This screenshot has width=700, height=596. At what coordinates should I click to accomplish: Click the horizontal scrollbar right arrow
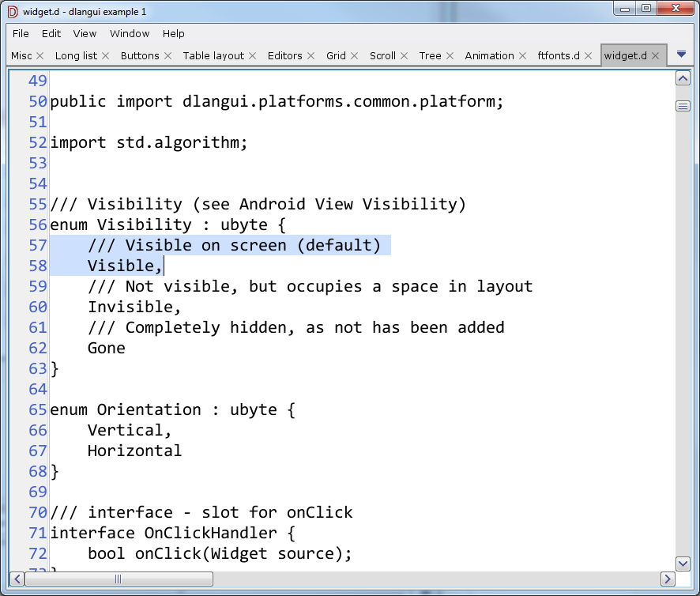(668, 579)
